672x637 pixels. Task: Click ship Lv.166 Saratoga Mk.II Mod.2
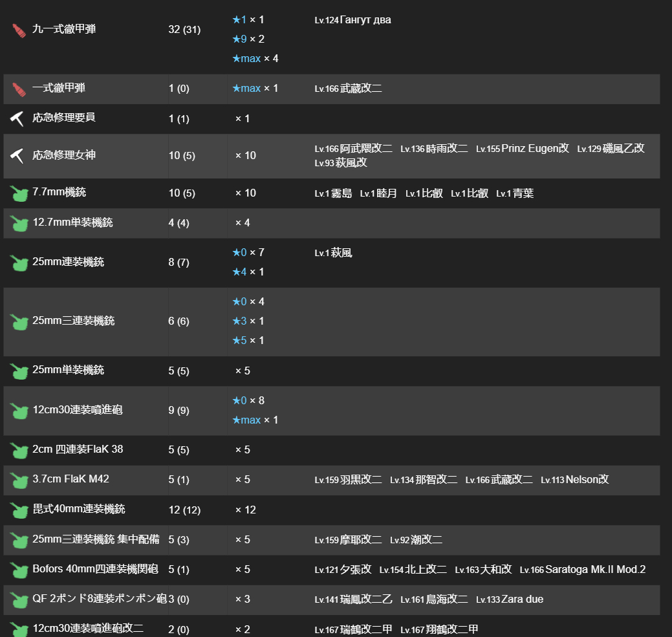click(x=583, y=570)
